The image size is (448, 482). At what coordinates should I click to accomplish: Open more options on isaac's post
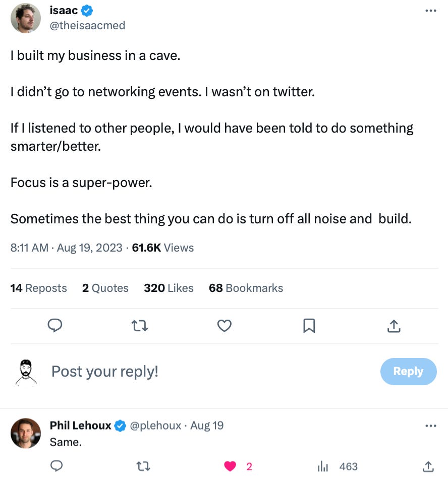click(x=430, y=11)
